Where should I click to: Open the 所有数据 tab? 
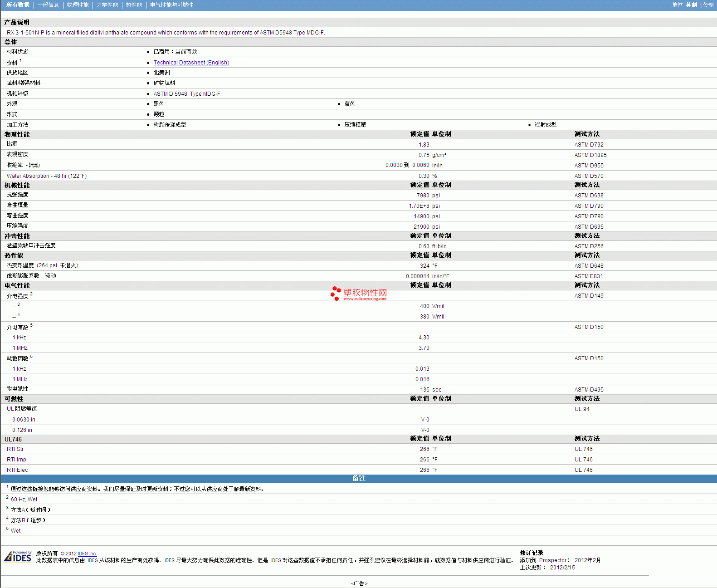pyautogui.click(x=18, y=5)
